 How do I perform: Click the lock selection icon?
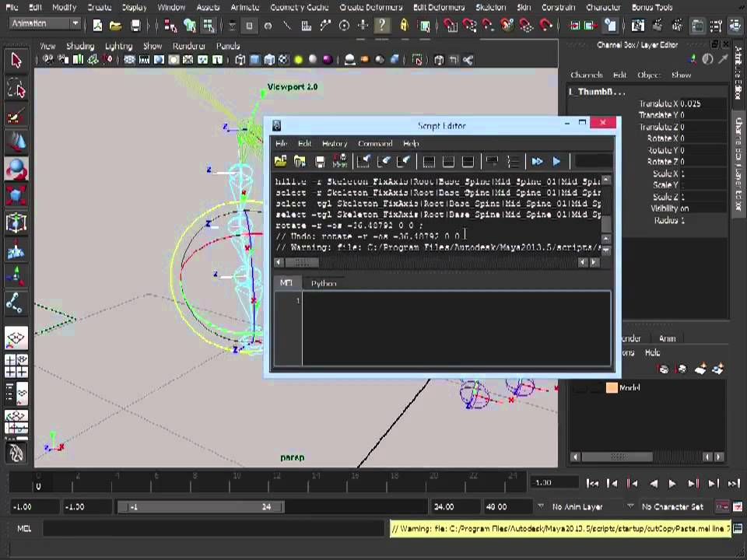click(404, 25)
